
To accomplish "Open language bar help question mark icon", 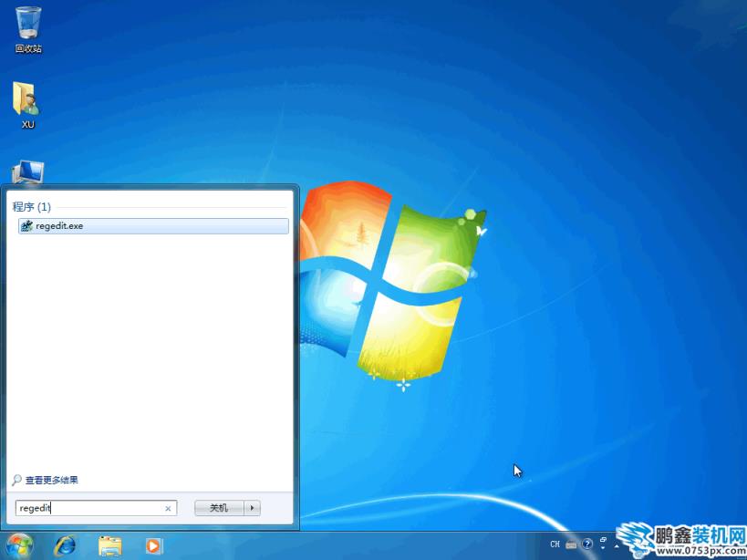I will point(587,544).
